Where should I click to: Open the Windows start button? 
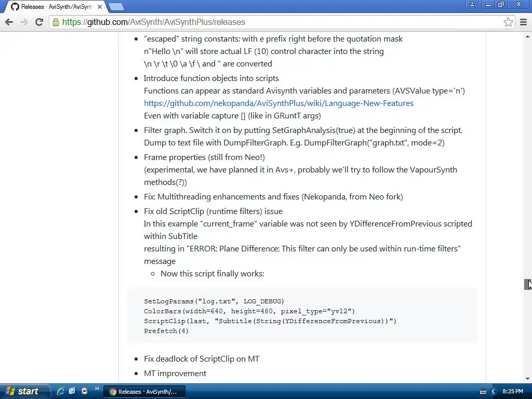tap(24, 391)
